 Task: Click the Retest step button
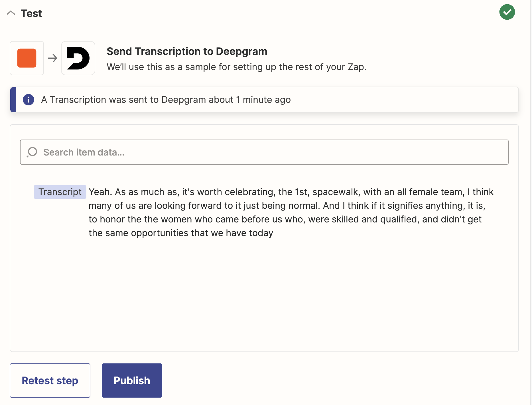point(50,380)
